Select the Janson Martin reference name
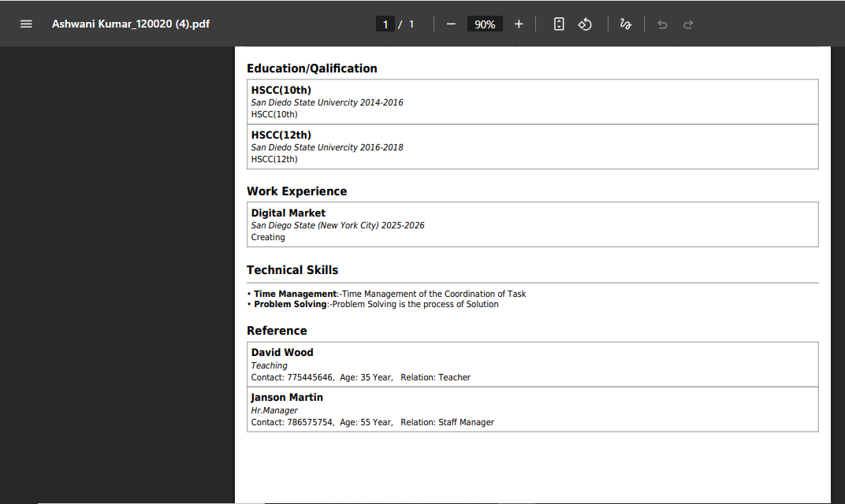Screen dimensions: 845x504 click(287, 398)
